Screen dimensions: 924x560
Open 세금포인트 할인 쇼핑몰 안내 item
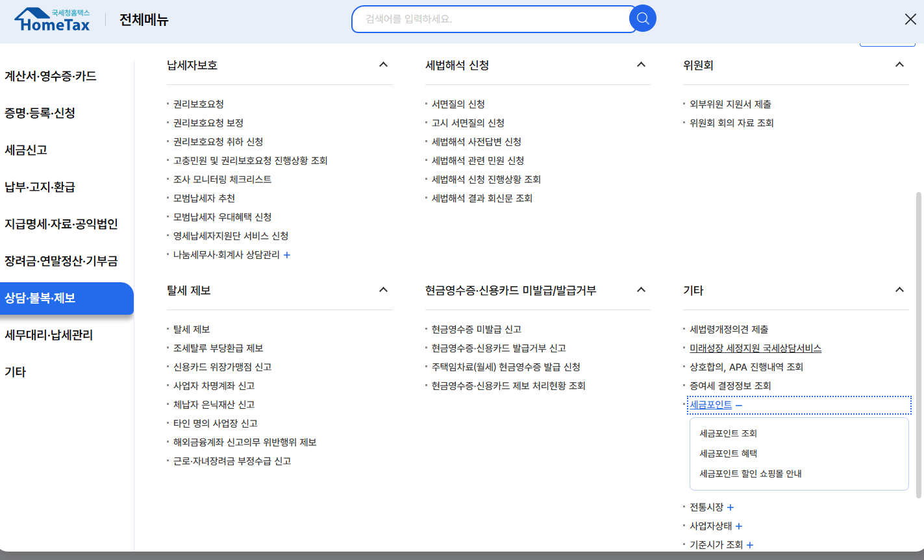pyautogui.click(x=751, y=474)
